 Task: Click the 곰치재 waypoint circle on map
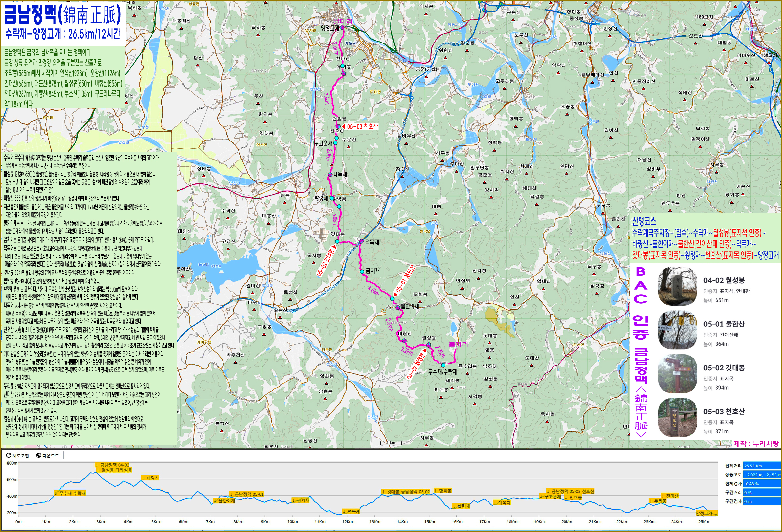[362, 271]
